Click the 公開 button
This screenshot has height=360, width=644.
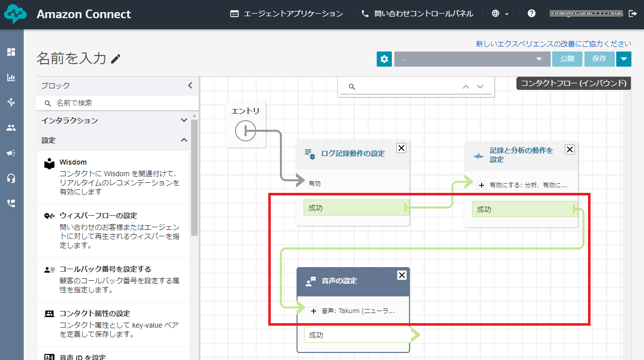[567, 59]
